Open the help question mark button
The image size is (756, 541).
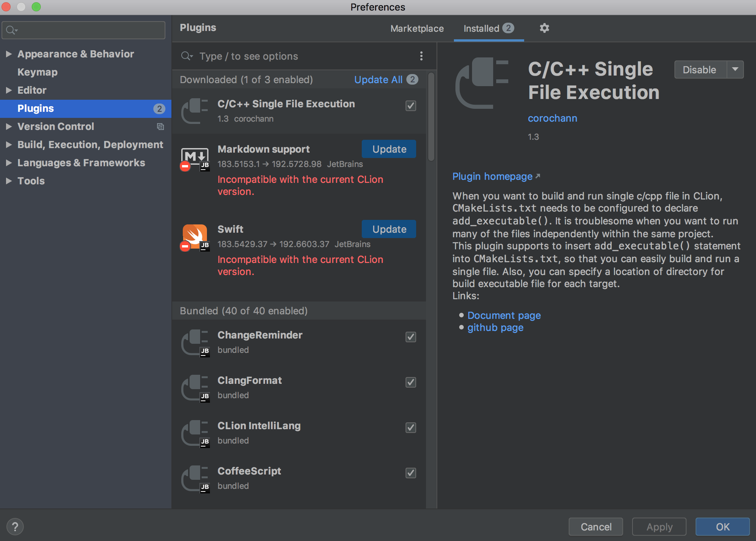pyautogui.click(x=15, y=527)
